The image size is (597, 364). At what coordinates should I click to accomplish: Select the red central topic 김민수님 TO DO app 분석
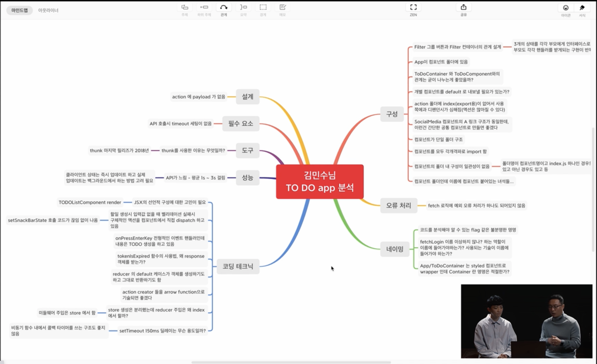(320, 182)
